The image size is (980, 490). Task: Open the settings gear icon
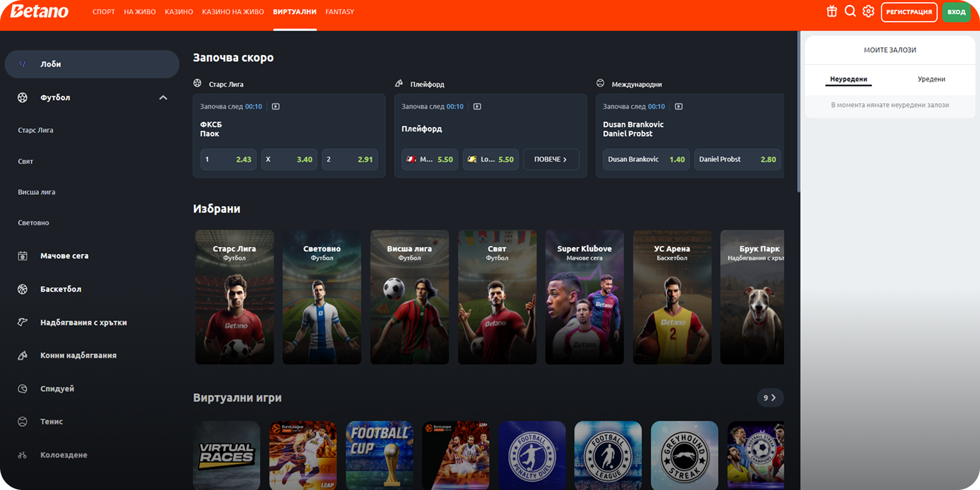pos(868,11)
